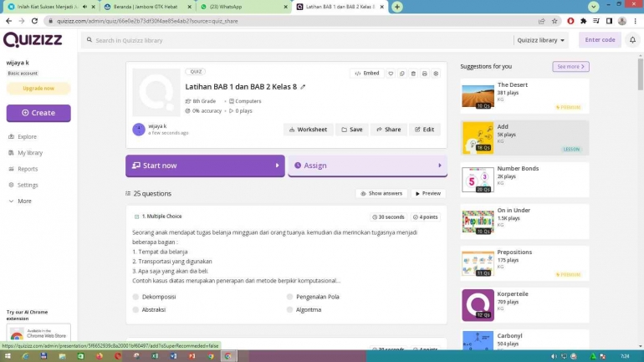
Task: Mute audio on the first tab
Action: tap(85, 7)
